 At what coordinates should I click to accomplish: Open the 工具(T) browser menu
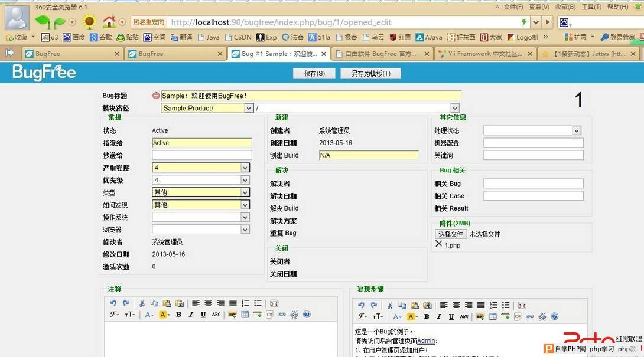coord(591,7)
